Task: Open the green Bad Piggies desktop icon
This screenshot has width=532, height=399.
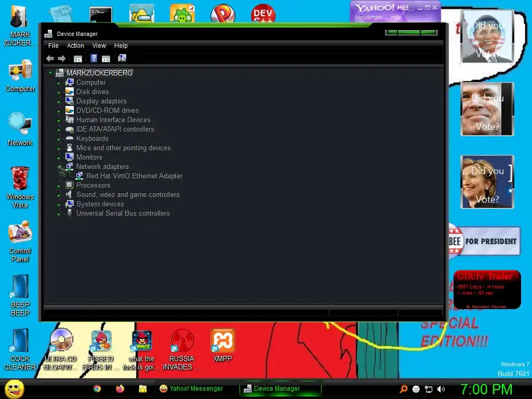Action: [182, 14]
